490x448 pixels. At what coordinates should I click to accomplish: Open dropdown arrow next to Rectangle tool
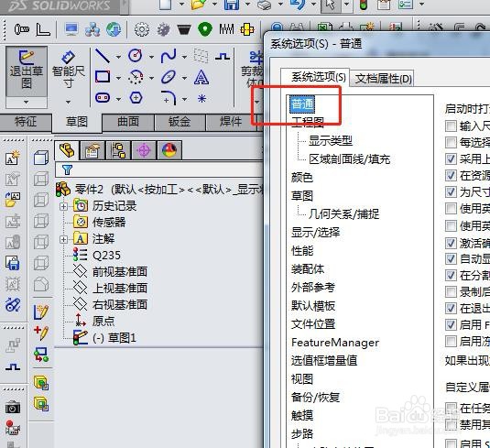(x=118, y=78)
